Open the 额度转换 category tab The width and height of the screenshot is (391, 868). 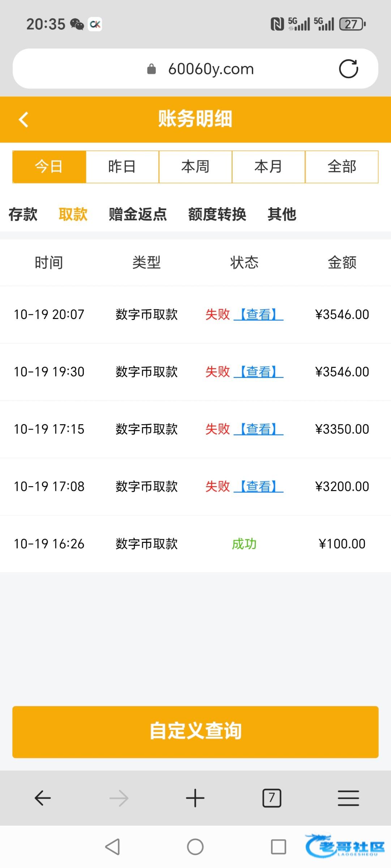[x=217, y=214]
